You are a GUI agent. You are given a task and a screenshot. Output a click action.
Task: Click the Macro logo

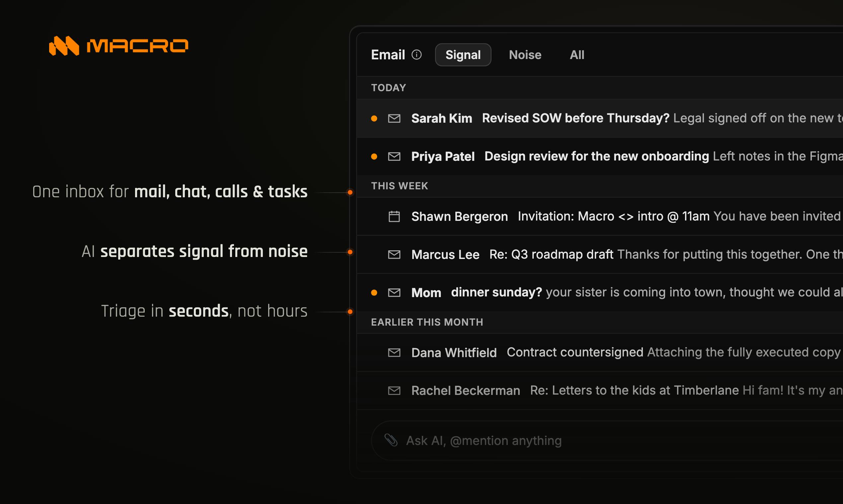pos(118,45)
